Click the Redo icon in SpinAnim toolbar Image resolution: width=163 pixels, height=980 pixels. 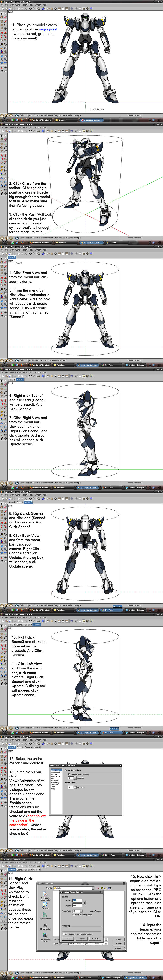point(34,866)
